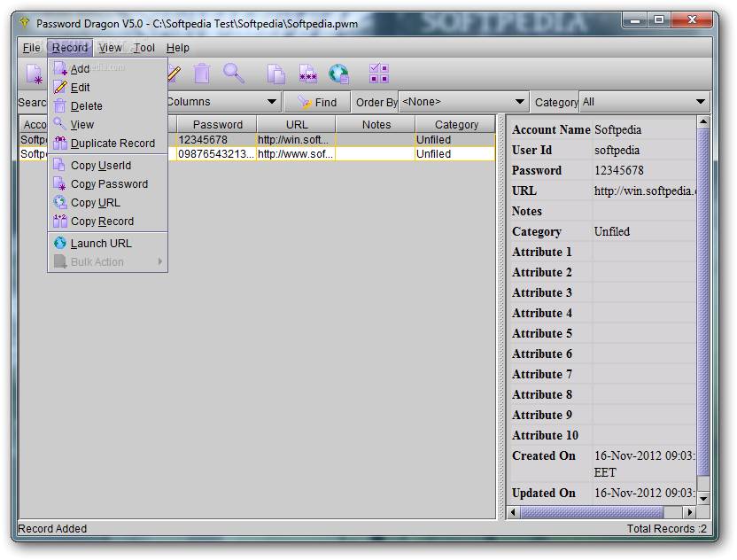
Task: Select Copy Password menu entry
Action: [108, 183]
